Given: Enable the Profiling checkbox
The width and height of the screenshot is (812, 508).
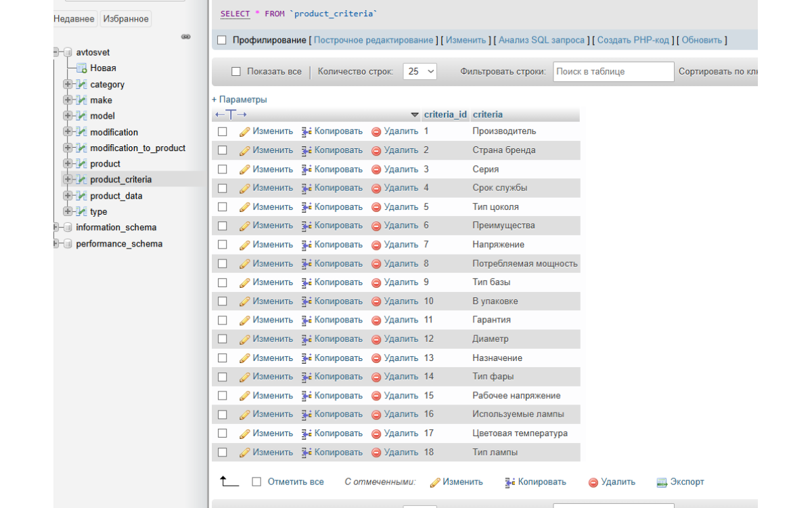Looking at the screenshot, I should tap(222, 41).
